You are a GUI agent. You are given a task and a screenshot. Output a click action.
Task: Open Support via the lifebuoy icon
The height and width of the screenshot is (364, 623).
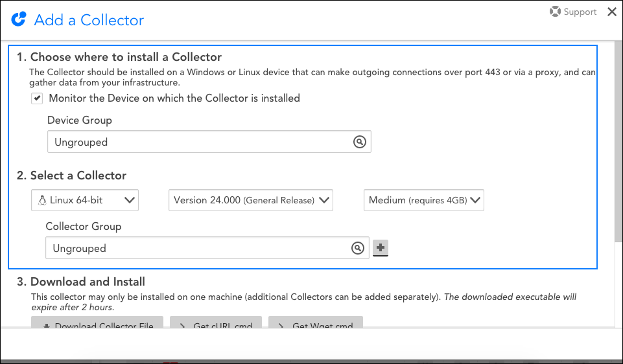[x=555, y=12]
